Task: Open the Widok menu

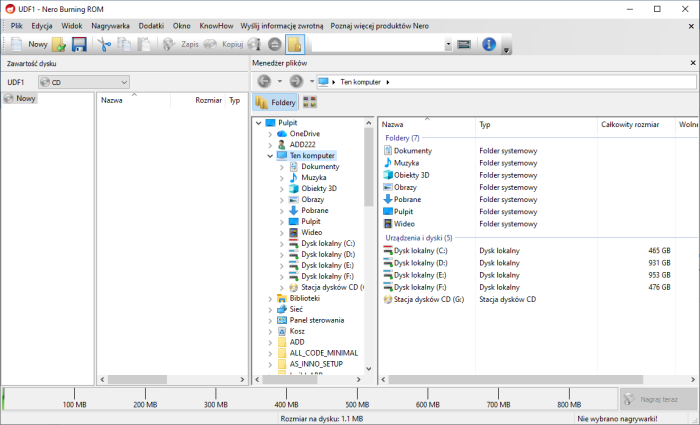Action: (72, 26)
